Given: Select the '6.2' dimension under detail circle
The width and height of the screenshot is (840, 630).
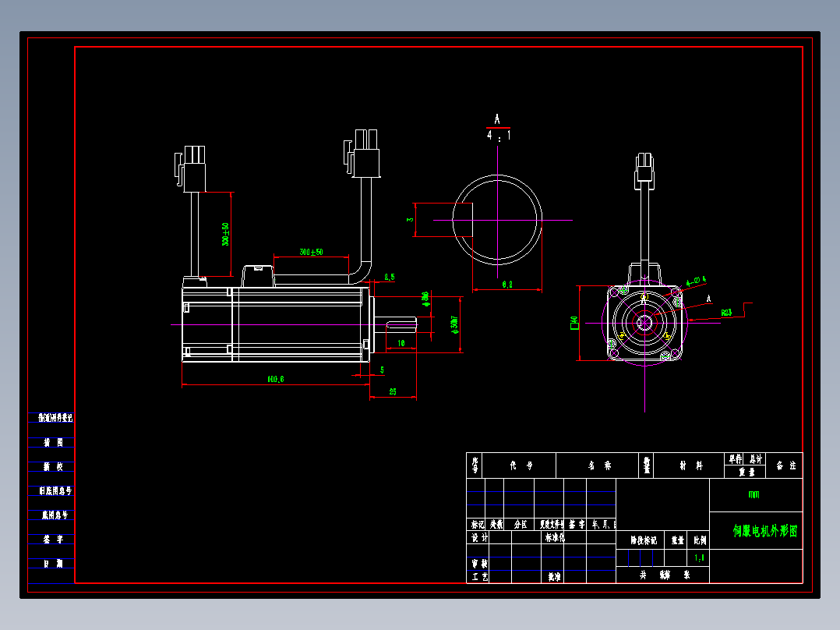Looking at the screenshot, I should point(507,285).
